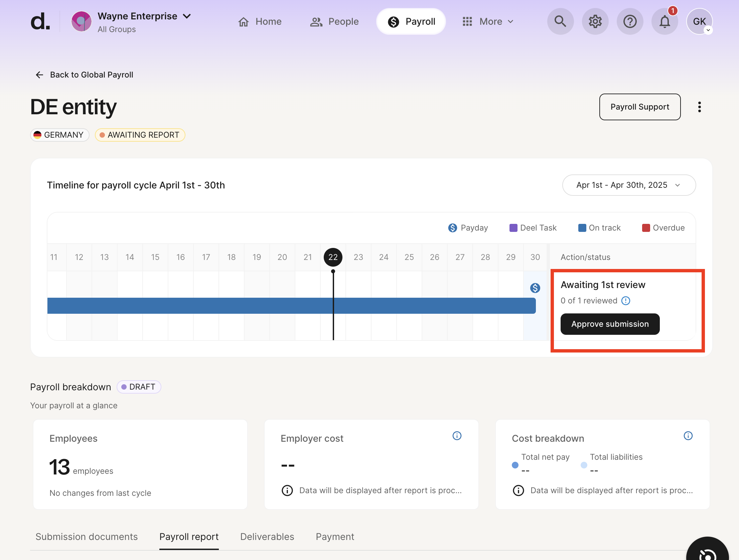
Task: Open the Wayne Enterprise organization avatar
Action: [81, 21]
